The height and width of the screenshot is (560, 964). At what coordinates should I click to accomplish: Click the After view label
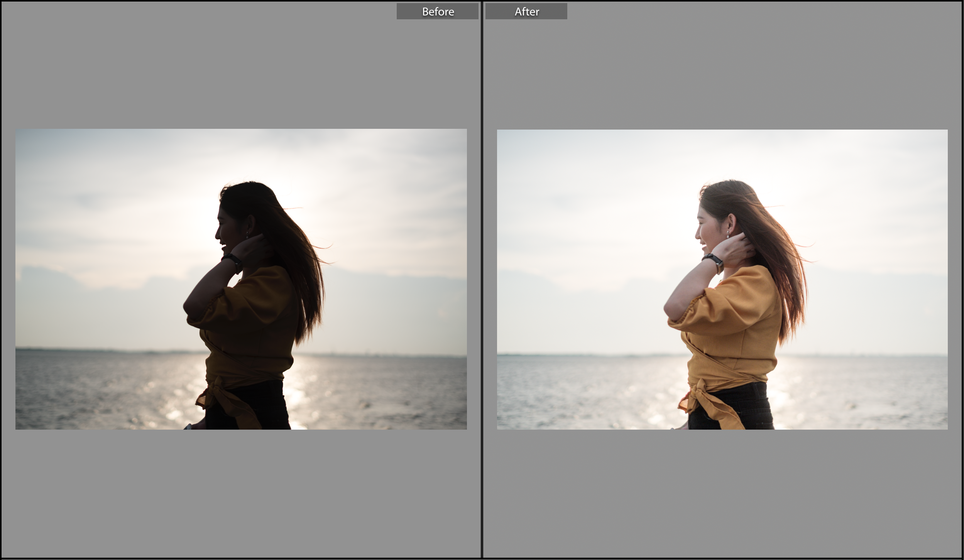point(526,12)
